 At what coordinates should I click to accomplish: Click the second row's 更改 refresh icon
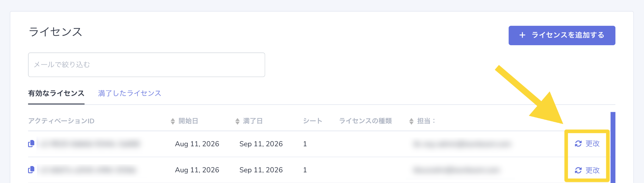tap(578, 170)
